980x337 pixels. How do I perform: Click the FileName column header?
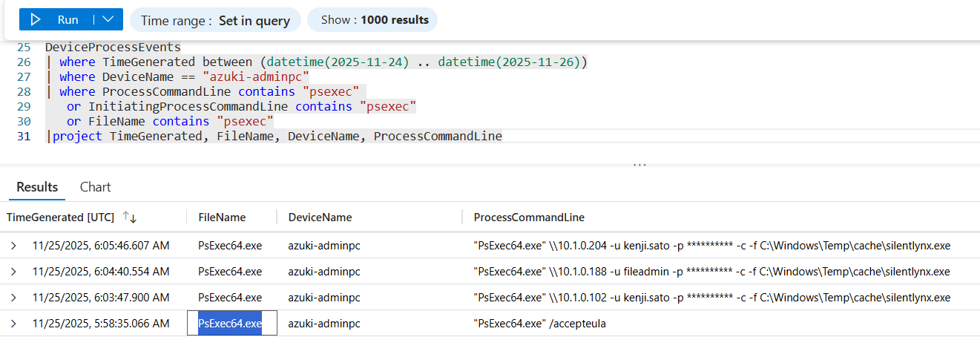coord(222,217)
